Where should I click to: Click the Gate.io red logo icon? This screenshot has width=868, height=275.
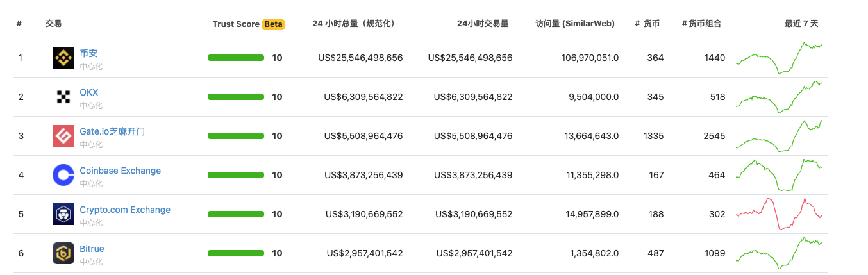[63, 136]
